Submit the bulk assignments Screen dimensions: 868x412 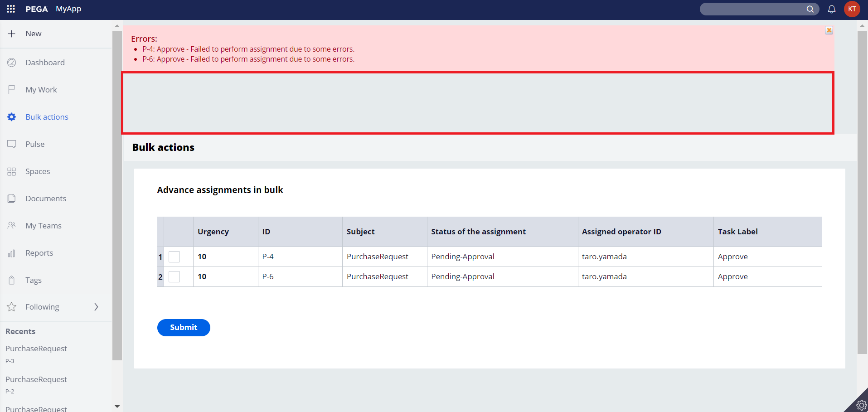(x=184, y=328)
